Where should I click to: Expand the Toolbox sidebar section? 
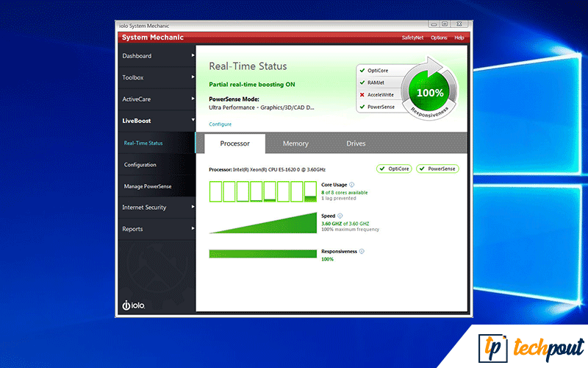pos(156,77)
